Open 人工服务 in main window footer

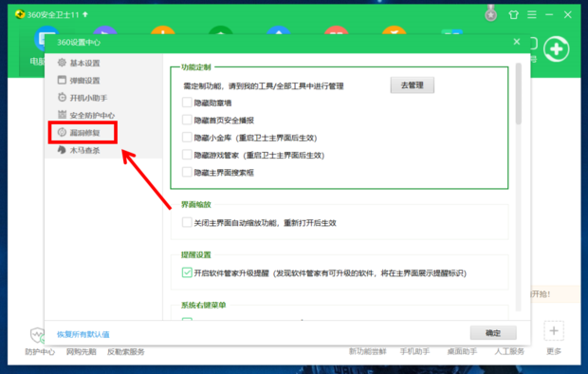click(509, 351)
